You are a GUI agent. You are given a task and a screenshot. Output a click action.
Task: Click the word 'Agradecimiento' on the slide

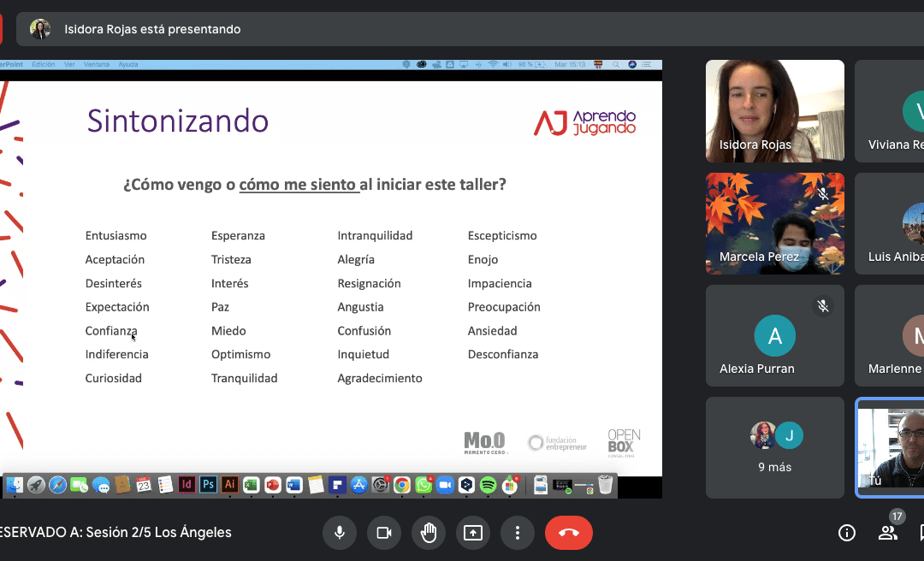[x=380, y=378]
